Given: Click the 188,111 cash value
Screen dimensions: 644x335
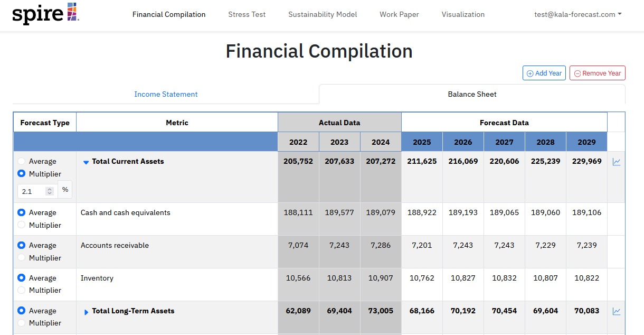Looking at the screenshot, I should (298, 212).
